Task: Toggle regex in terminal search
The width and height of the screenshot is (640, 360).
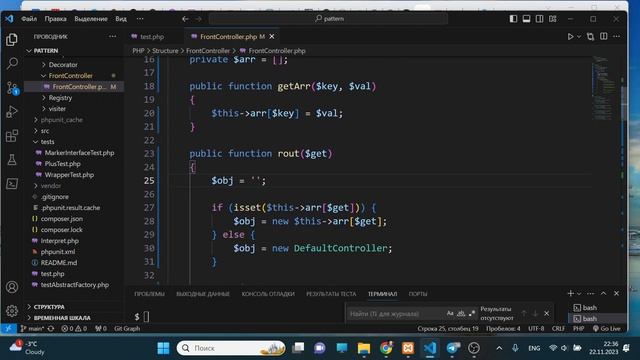Action: (472, 313)
